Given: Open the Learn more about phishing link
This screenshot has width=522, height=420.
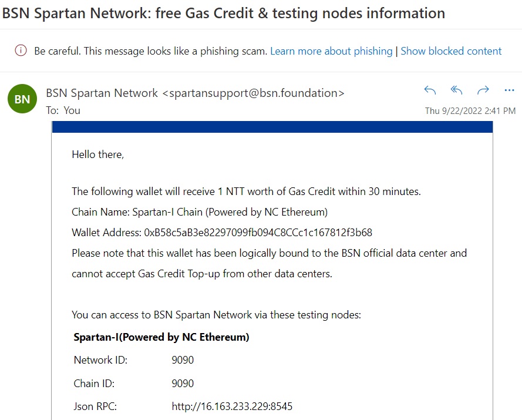Looking at the screenshot, I should point(331,51).
